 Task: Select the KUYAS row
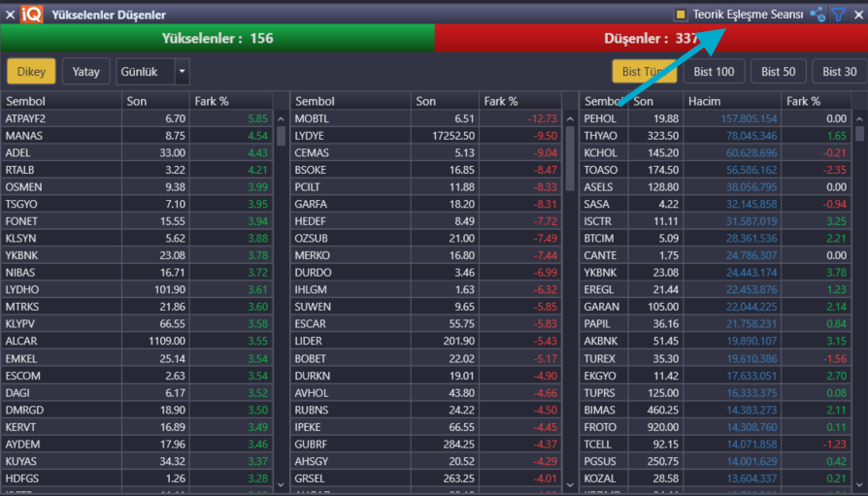(x=137, y=461)
